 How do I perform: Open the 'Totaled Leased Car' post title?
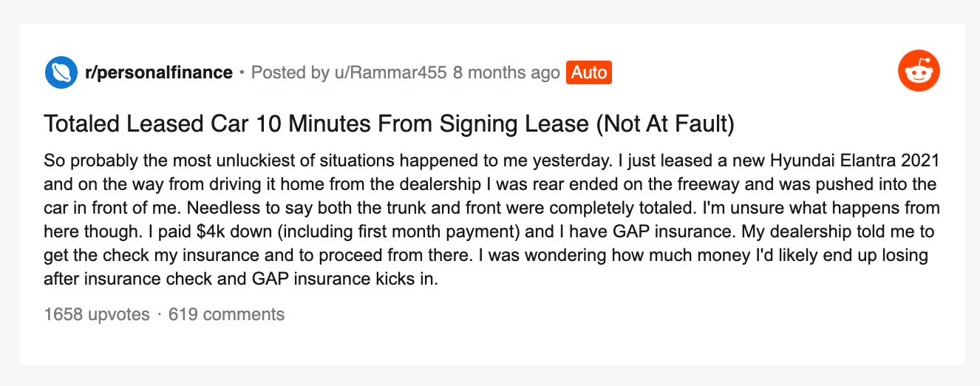click(x=389, y=124)
